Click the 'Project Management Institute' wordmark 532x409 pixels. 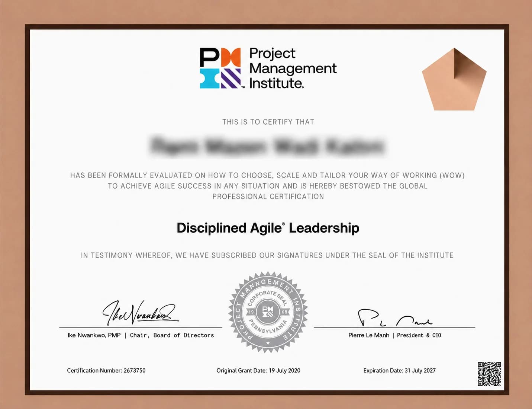(x=293, y=68)
